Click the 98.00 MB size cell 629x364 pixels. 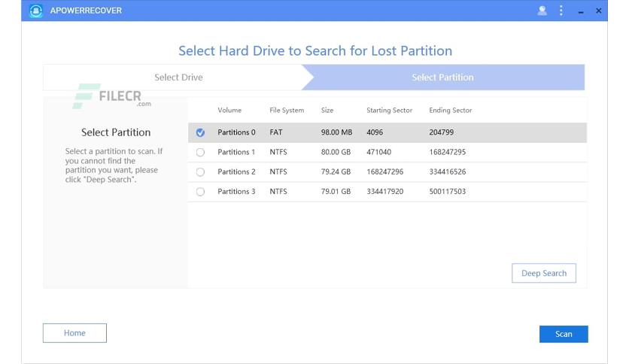point(336,132)
